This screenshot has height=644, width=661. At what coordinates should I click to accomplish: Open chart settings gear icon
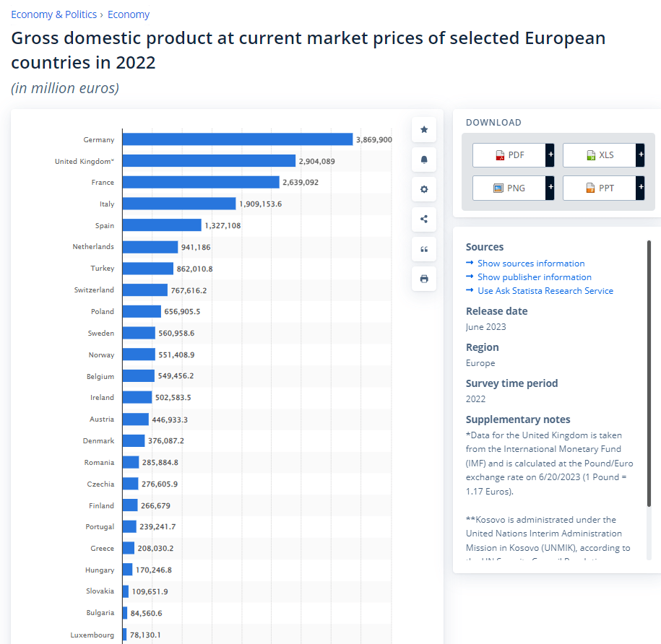pyautogui.click(x=424, y=189)
